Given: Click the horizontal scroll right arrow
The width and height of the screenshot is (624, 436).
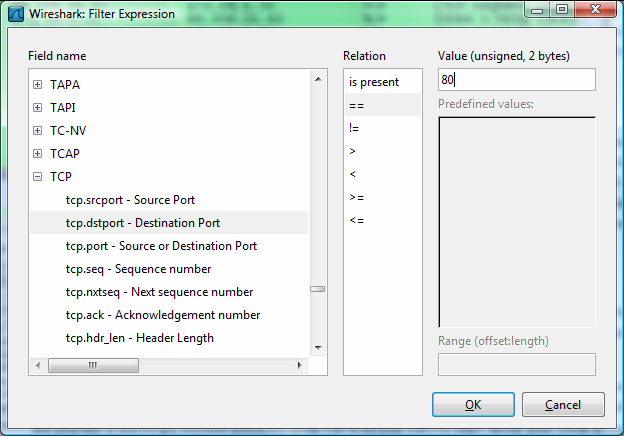Looking at the screenshot, I should pos(299,365).
